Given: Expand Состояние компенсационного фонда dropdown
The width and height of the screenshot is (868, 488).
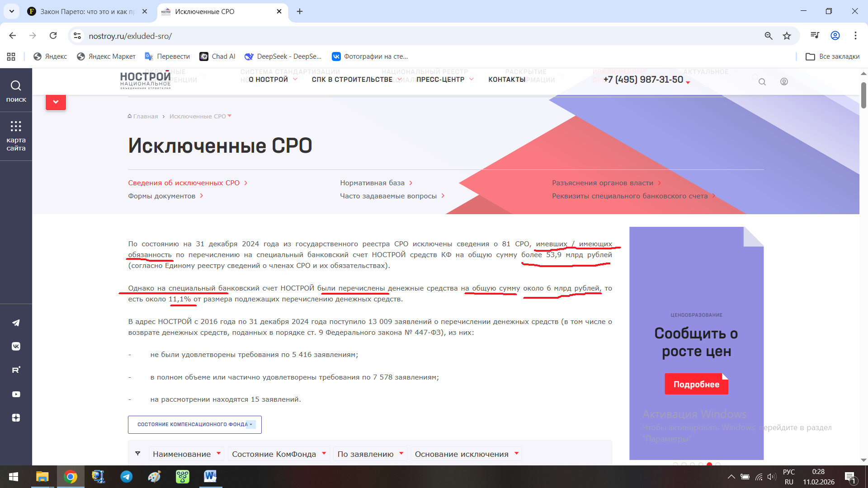Looking at the screenshot, I should [x=195, y=425].
